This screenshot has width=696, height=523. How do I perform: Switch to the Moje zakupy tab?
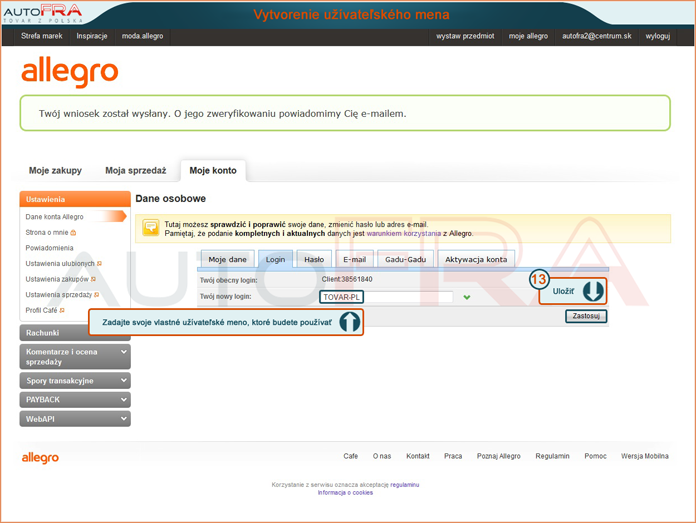55,170
